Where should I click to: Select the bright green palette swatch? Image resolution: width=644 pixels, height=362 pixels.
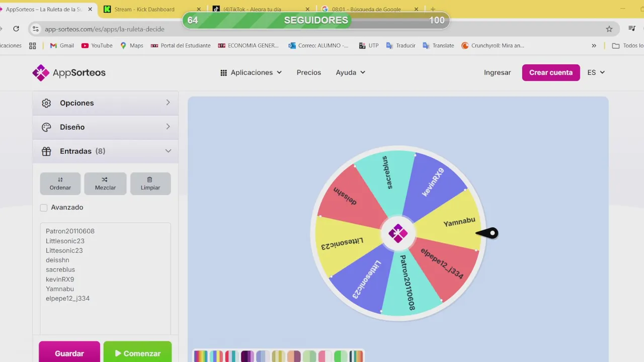tap(341, 356)
